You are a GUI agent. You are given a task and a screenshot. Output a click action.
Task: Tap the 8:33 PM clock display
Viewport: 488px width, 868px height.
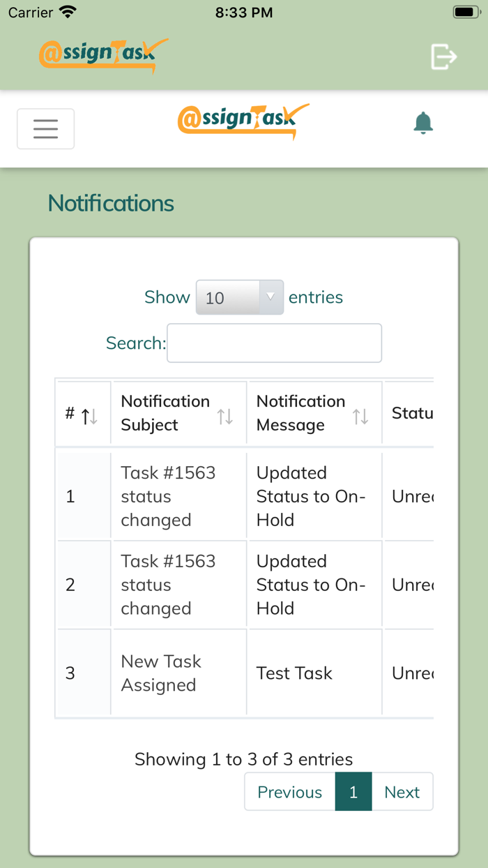pos(243,12)
